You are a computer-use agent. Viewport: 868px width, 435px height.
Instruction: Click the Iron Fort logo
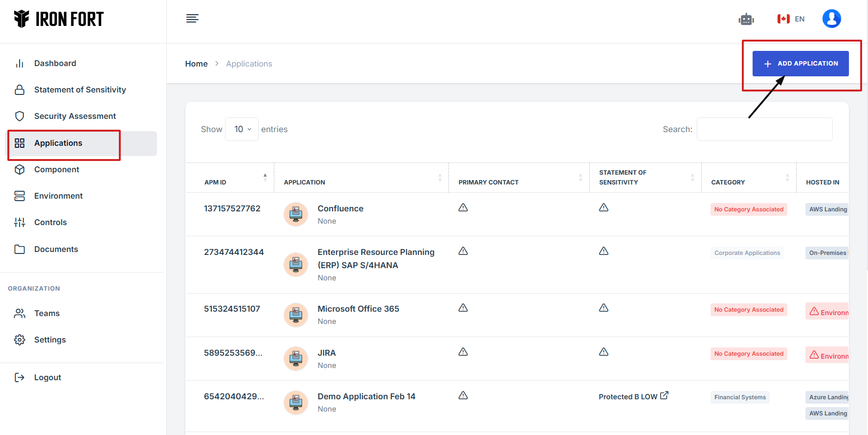pos(59,19)
